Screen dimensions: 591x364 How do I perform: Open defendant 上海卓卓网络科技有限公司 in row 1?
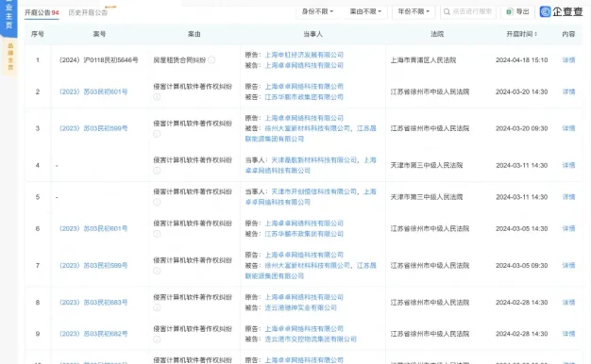[x=304, y=65]
